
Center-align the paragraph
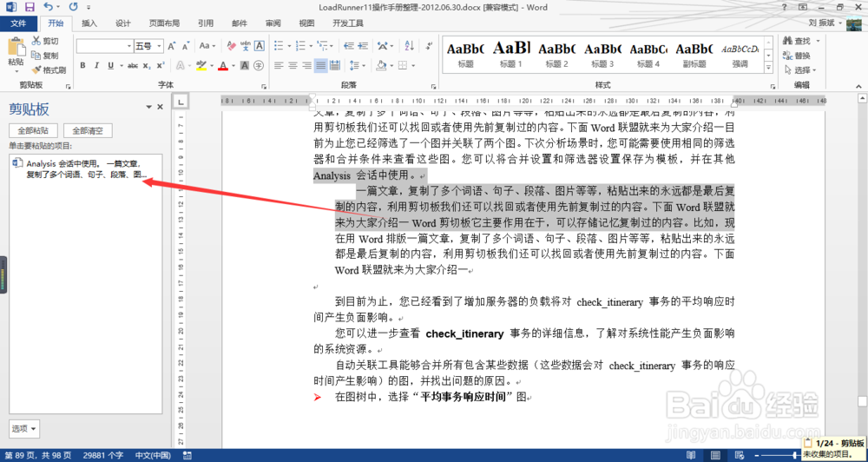click(293, 65)
